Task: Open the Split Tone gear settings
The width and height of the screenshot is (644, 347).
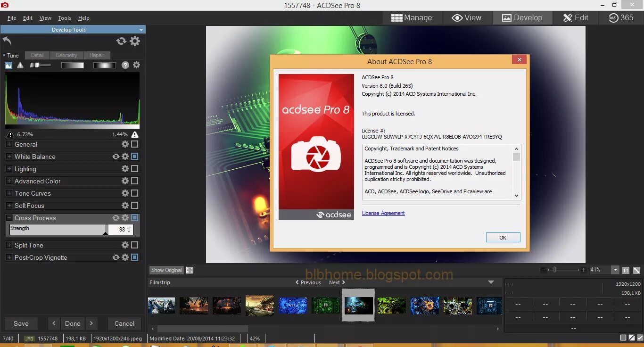Action: 125,245
